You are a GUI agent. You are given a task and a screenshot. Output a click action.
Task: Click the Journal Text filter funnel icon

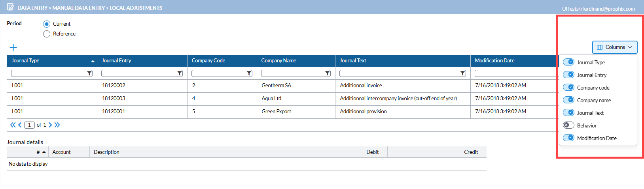[x=462, y=73]
